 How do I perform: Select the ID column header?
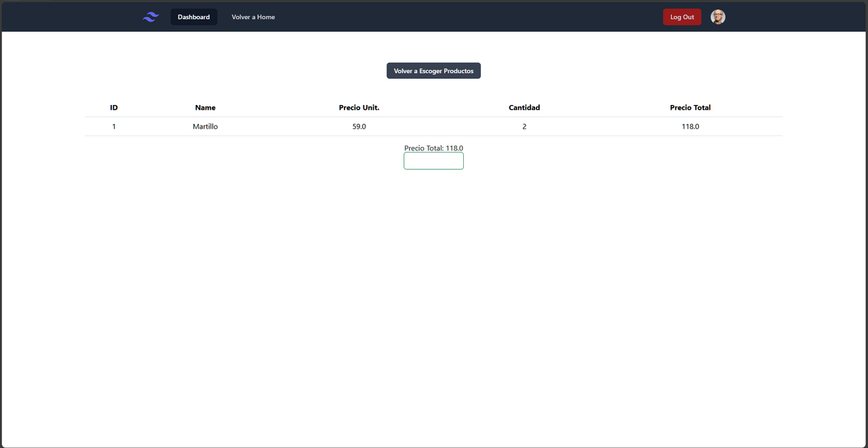(x=113, y=107)
